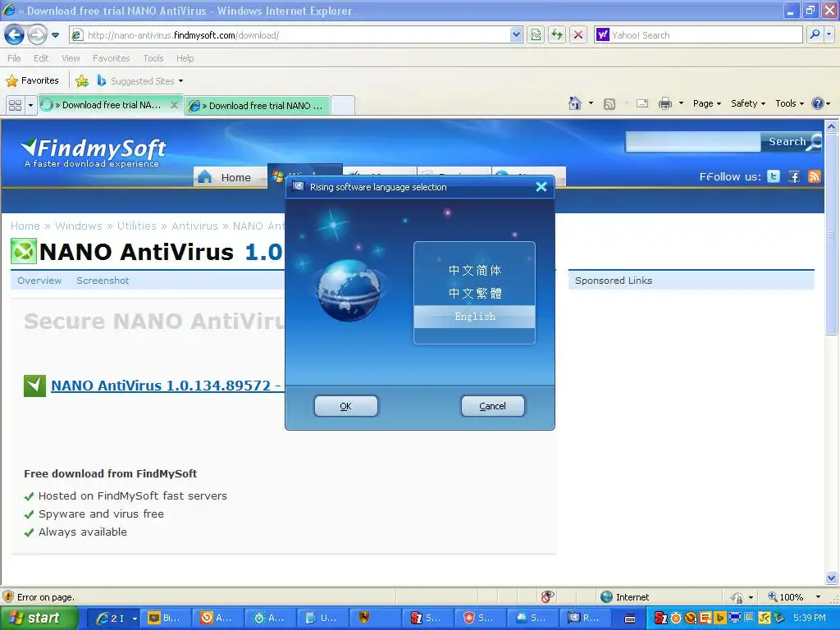Close the first browser tab
The image size is (840, 630).
coord(174,106)
